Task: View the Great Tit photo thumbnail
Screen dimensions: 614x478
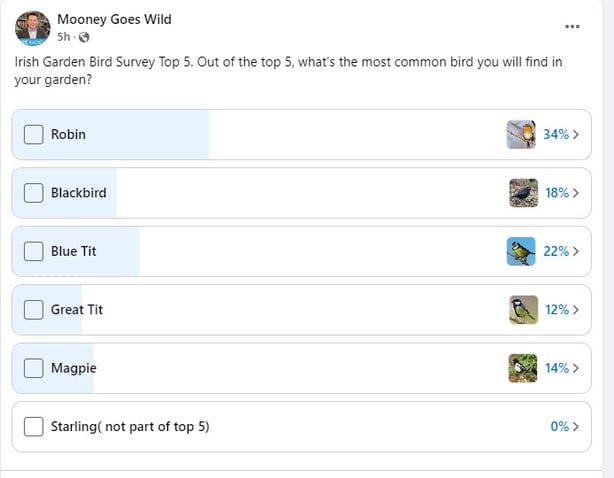Action: (522, 310)
